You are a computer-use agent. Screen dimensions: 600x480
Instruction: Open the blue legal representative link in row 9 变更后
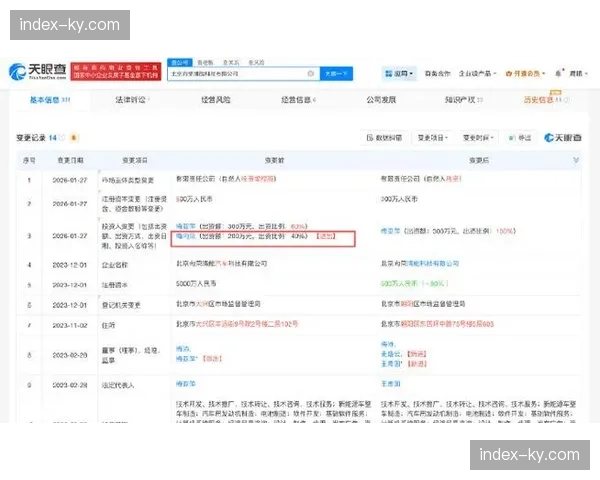point(390,384)
